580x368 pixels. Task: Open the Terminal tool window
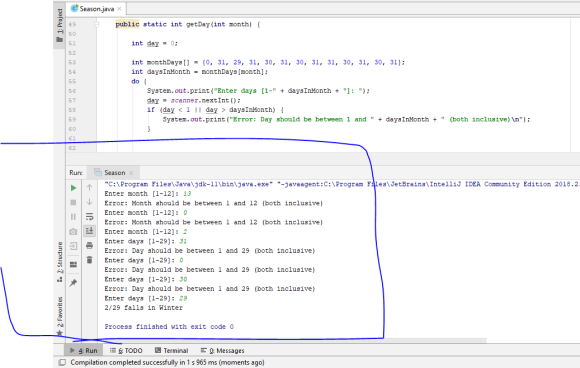pos(172,350)
